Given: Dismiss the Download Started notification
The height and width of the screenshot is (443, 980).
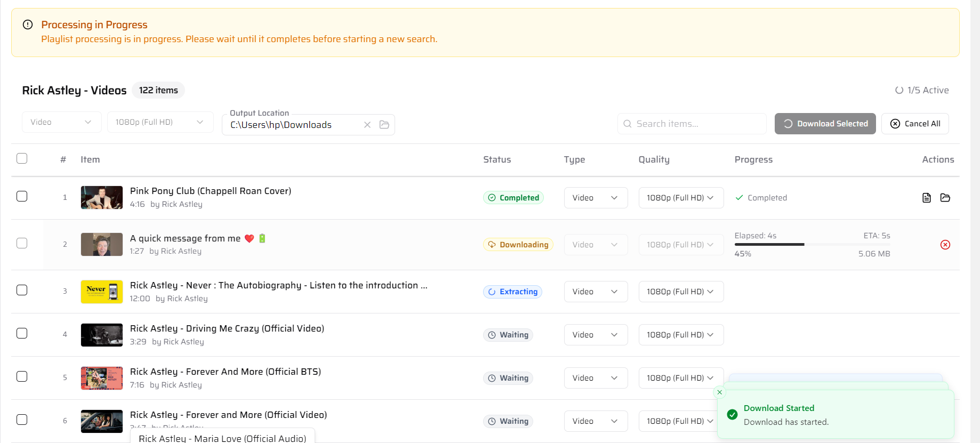Looking at the screenshot, I should tap(719, 392).
